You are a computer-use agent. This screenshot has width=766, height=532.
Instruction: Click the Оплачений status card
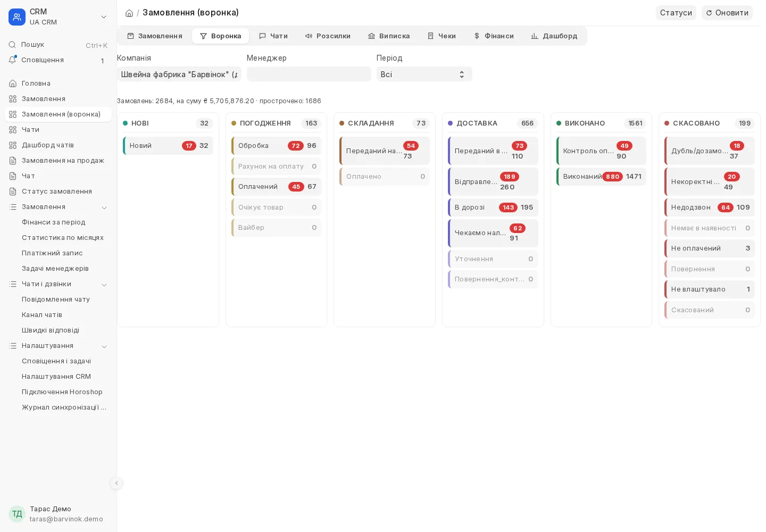tap(277, 187)
